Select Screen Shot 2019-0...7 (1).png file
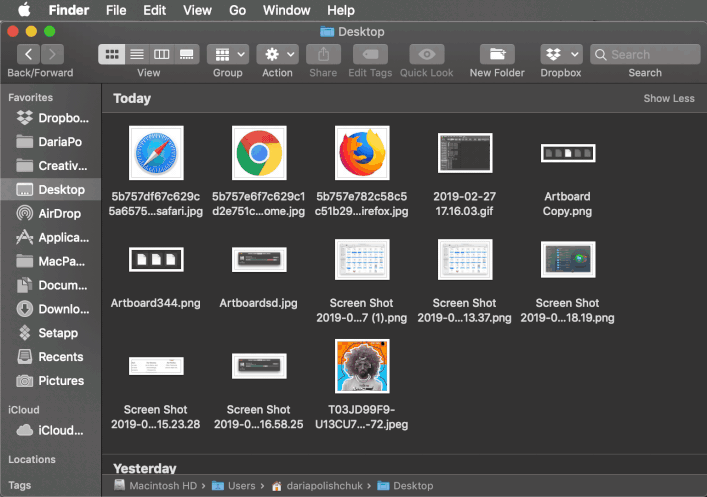Viewport: 707px width, 497px height. pos(362,259)
